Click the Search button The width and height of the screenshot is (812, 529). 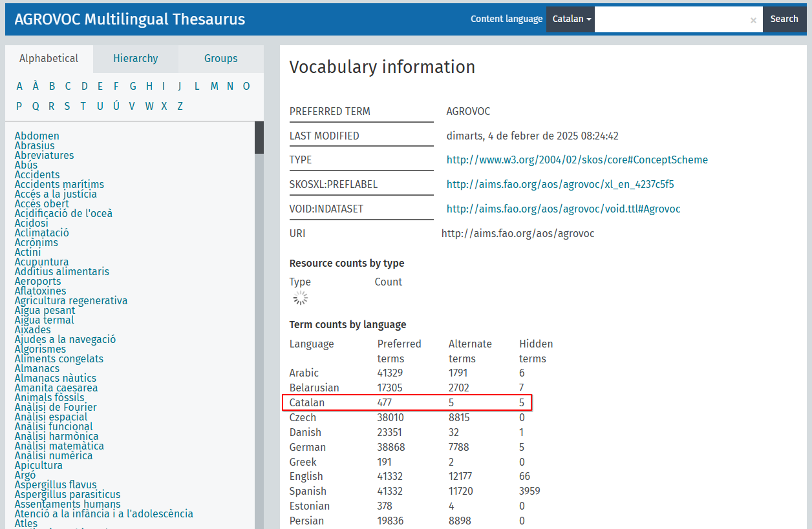pos(784,19)
